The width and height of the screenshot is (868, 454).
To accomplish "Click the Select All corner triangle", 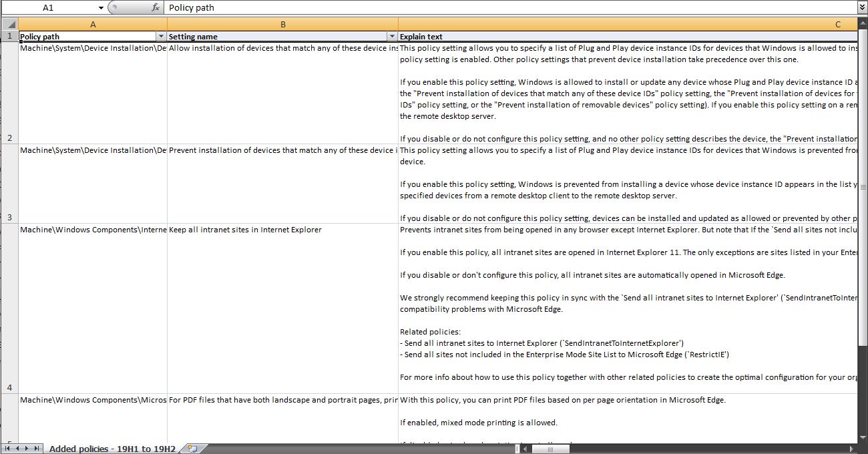I will click(x=9, y=25).
